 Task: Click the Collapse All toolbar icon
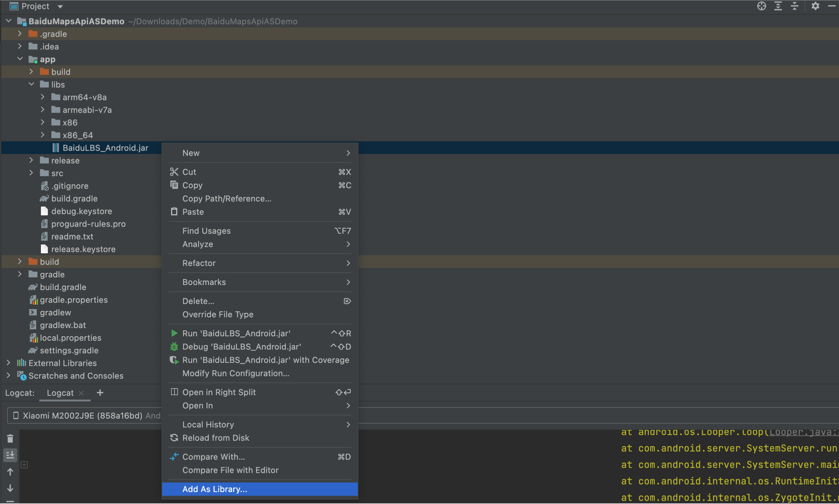[x=795, y=6]
